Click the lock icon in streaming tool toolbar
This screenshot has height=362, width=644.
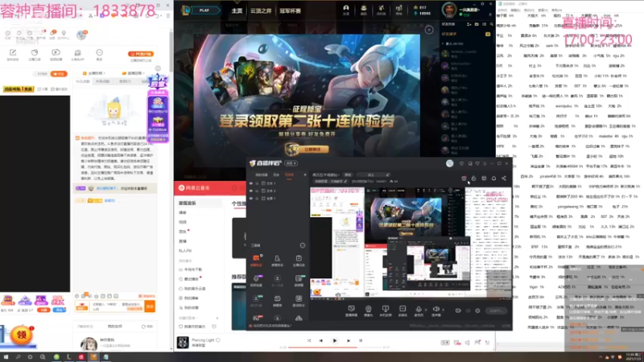point(473,178)
